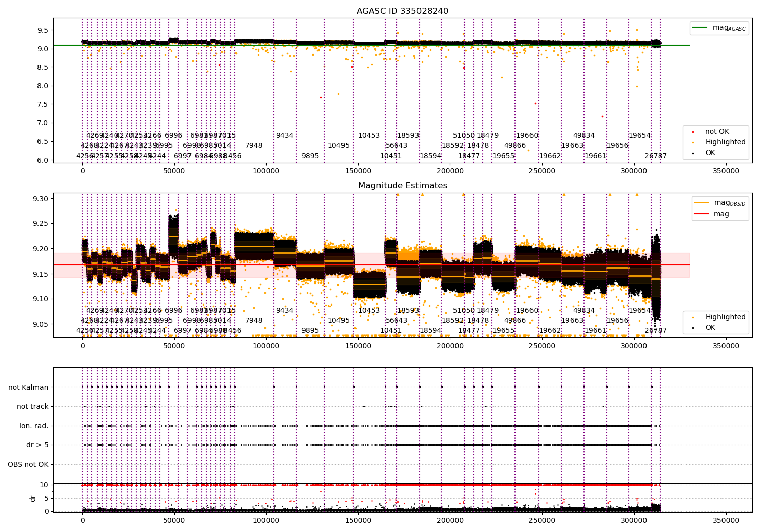Click obsid label 9434 in the middle plot
This screenshot has width=760, height=532.
(x=285, y=311)
